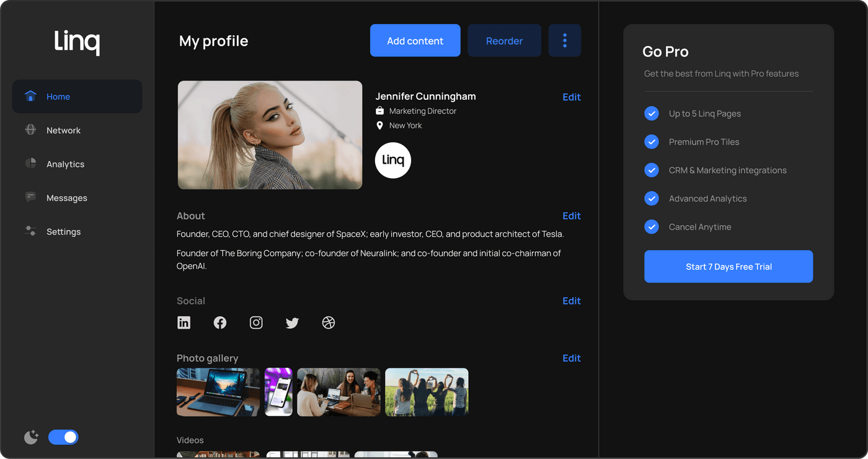This screenshot has height=459, width=868.
Task: Click the text 'Up to 5 Linq Pages'
Action: coord(705,114)
